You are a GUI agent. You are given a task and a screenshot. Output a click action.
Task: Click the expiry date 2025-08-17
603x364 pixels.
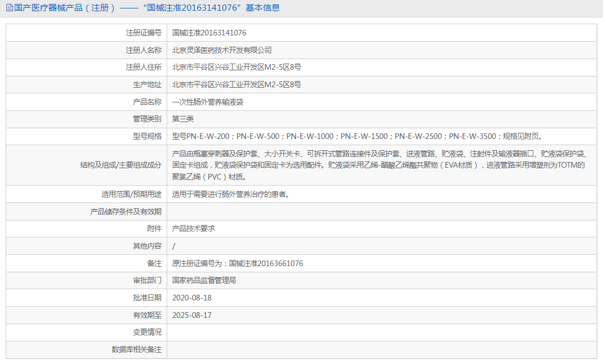192,315
